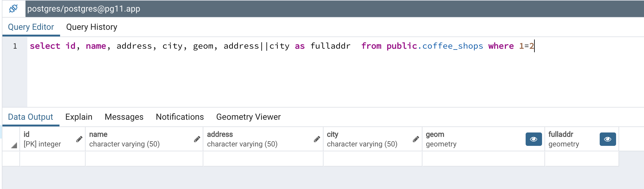Click the postgres/postgres@pg11.app connection title

(x=84, y=9)
